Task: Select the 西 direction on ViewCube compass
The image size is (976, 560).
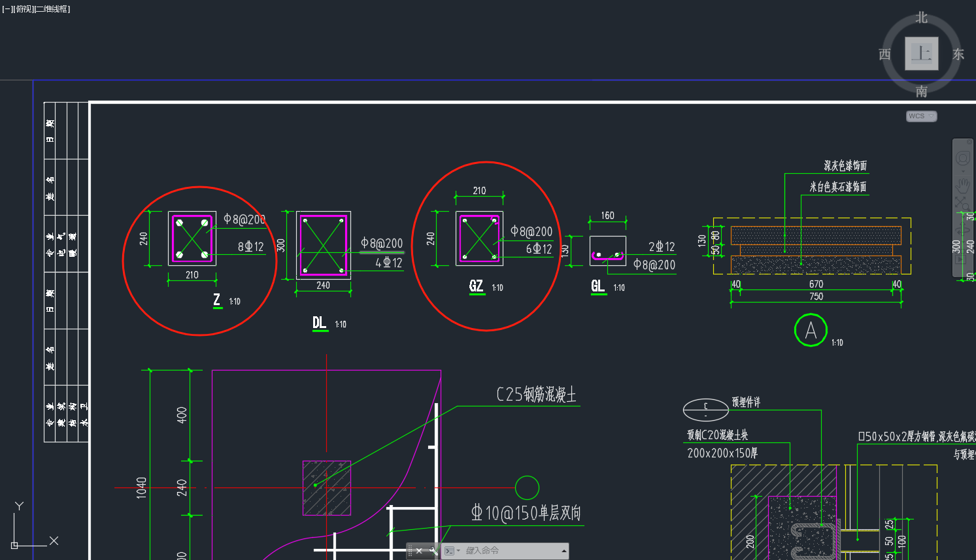Action: pyautogui.click(x=885, y=54)
